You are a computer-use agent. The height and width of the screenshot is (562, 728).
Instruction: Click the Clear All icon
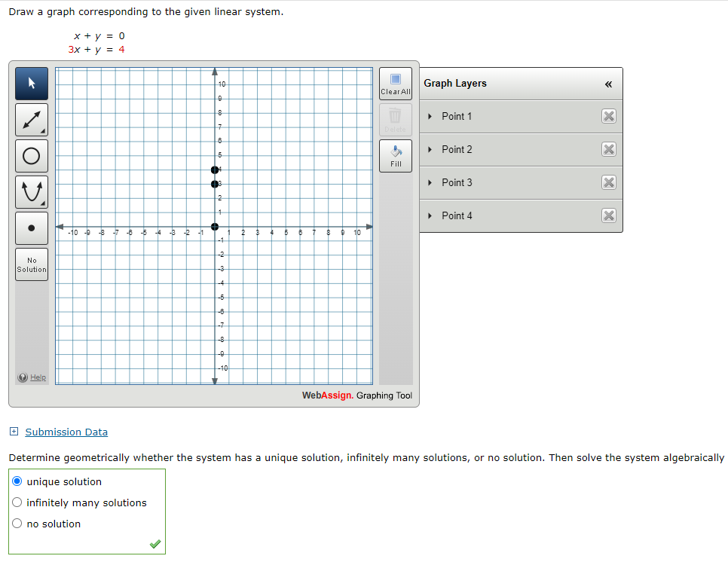[395, 84]
